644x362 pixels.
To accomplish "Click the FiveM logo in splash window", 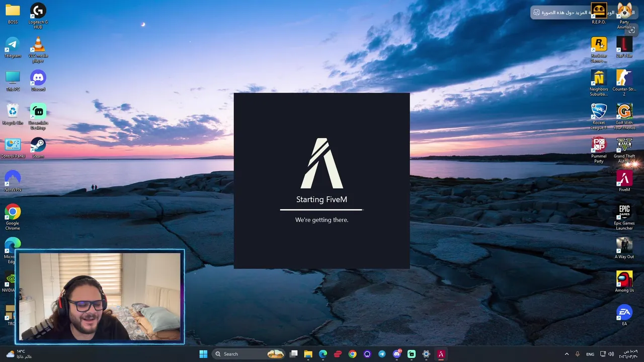I will coord(322,163).
